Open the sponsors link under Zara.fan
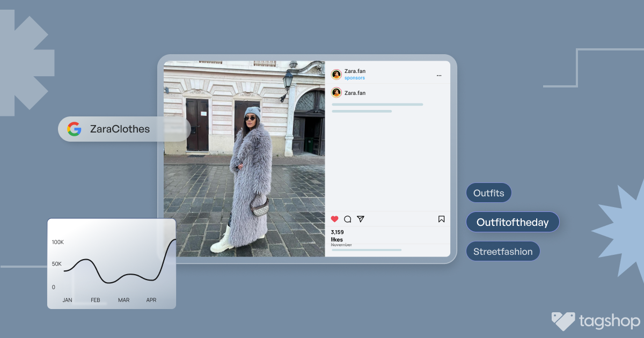The height and width of the screenshot is (338, 644). tap(355, 78)
